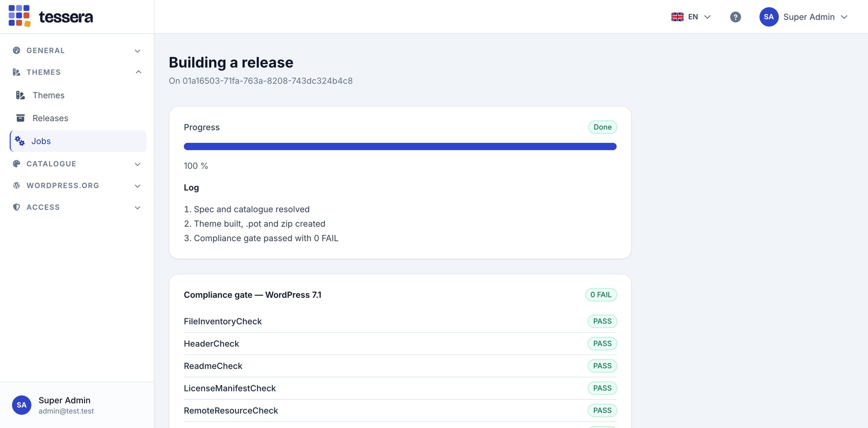This screenshot has width=868, height=428.
Task: Click the LicenseManifestCheck row label
Action: tap(230, 388)
